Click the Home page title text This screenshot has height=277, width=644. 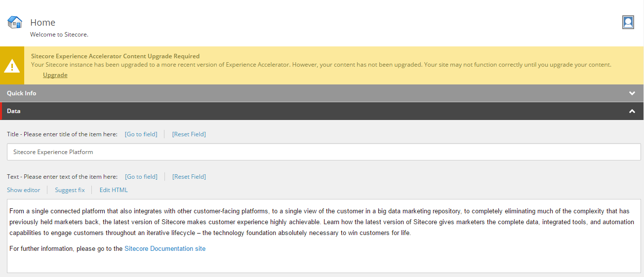point(43,23)
